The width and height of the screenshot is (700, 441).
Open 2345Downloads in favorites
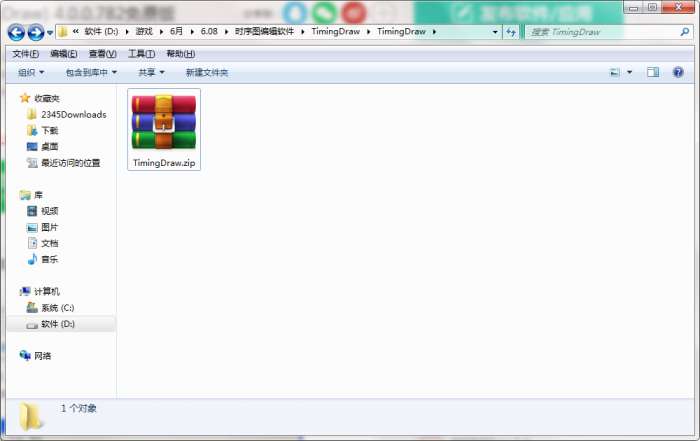point(74,115)
